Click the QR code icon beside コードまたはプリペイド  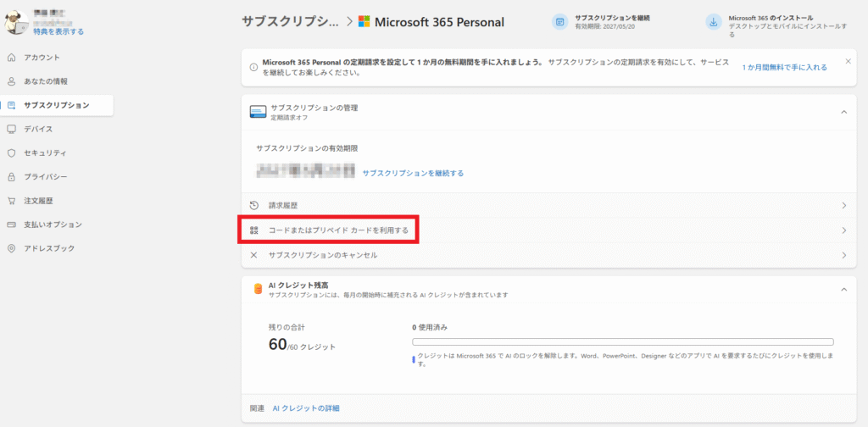point(254,230)
